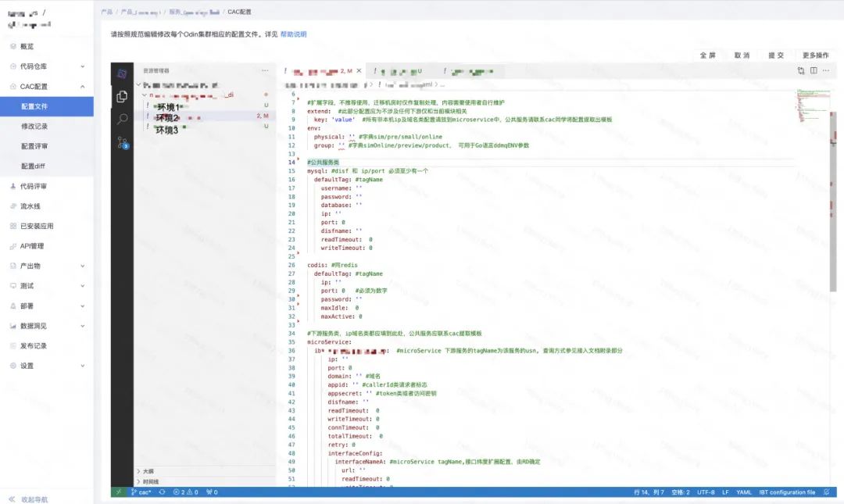Screen dimensions: 844x504
Task: Click the 提交 submit button
Action: click(776, 55)
